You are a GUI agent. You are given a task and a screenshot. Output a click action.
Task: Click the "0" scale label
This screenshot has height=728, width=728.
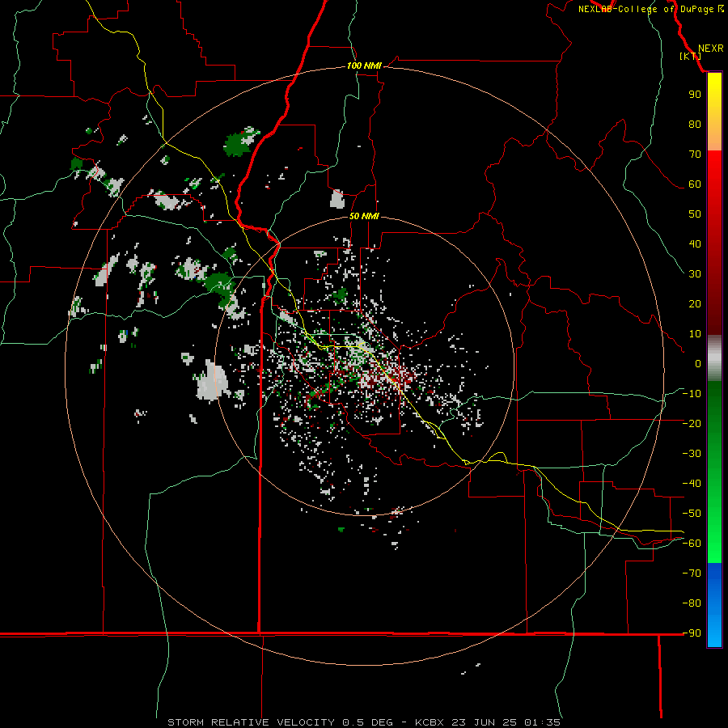(x=698, y=364)
